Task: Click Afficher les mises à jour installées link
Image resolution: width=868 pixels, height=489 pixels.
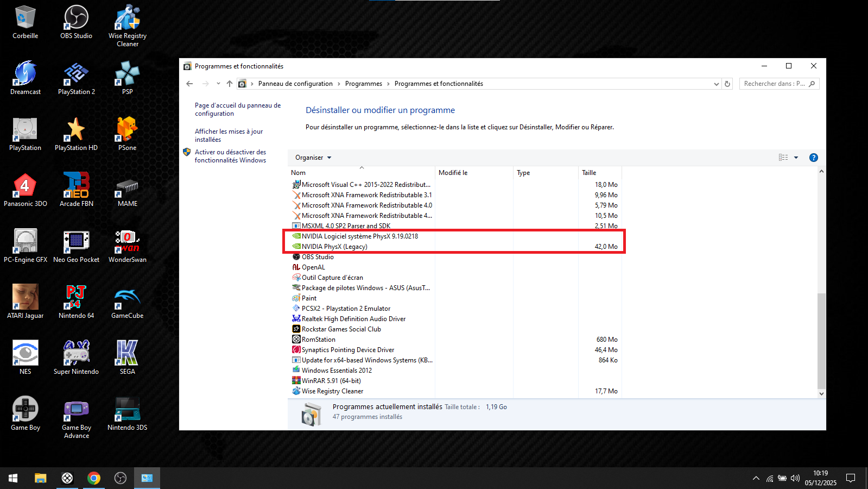Action: pyautogui.click(x=229, y=135)
